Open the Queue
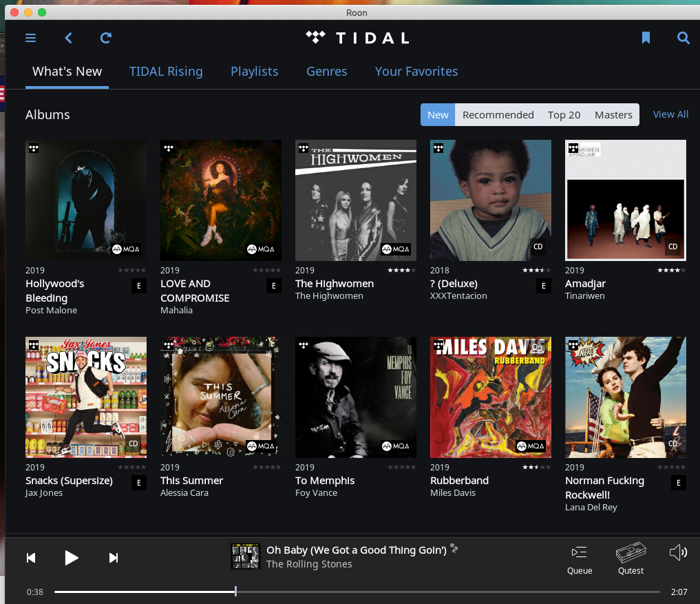Image resolution: width=700 pixels, height=604 pixels. click(580, 560)
